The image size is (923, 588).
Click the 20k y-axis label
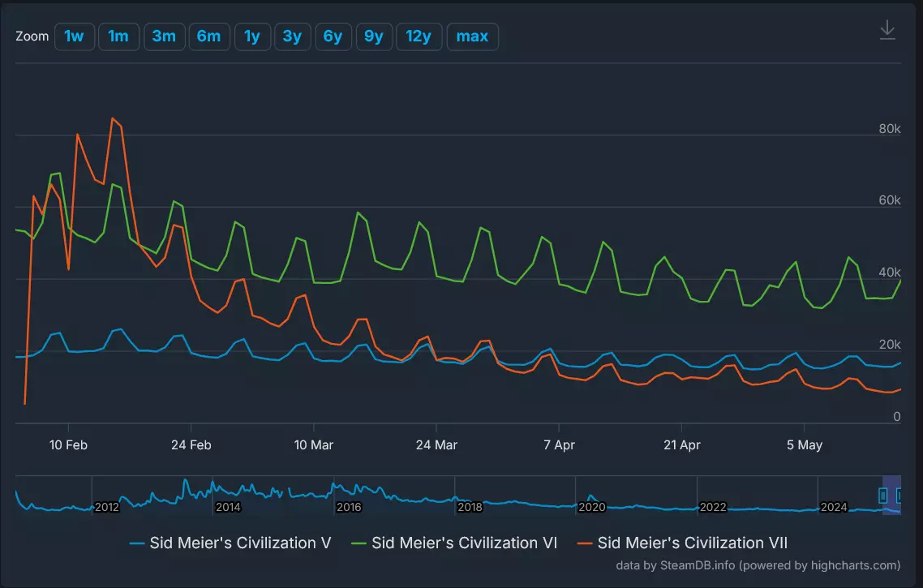tap(890, 345)
